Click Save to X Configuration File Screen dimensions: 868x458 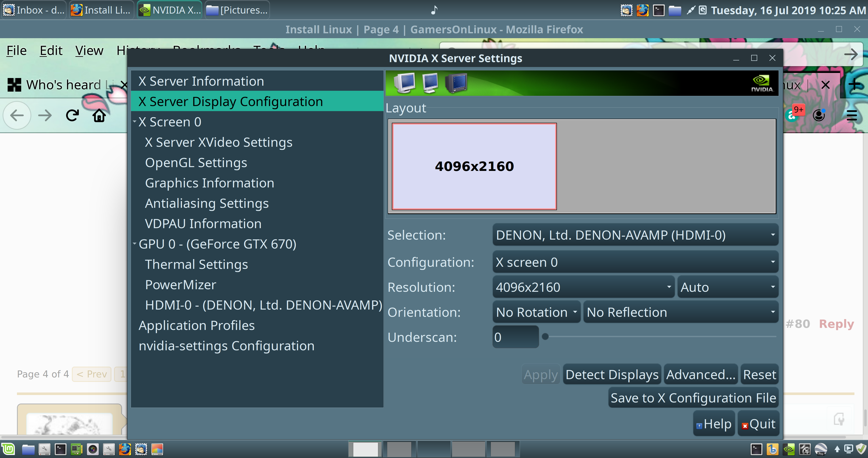coord(693,398)
